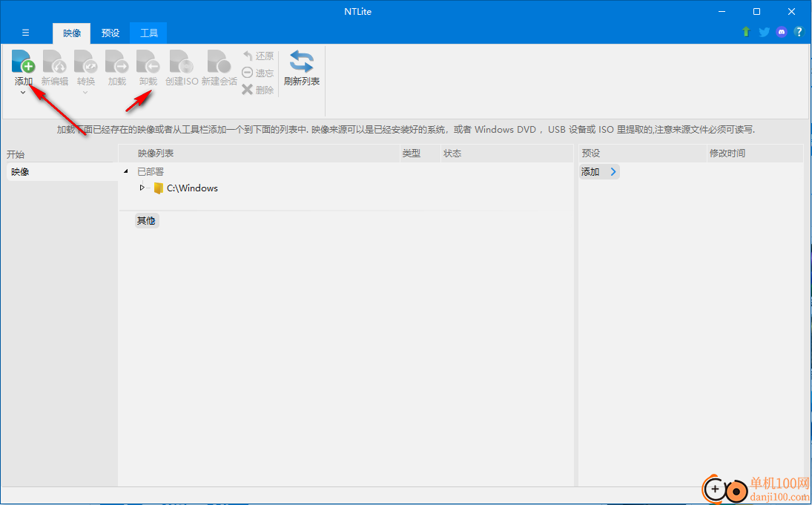This screenshot has width=812, height=505.
Task: Open the Discord link icon
Action: 782,32
